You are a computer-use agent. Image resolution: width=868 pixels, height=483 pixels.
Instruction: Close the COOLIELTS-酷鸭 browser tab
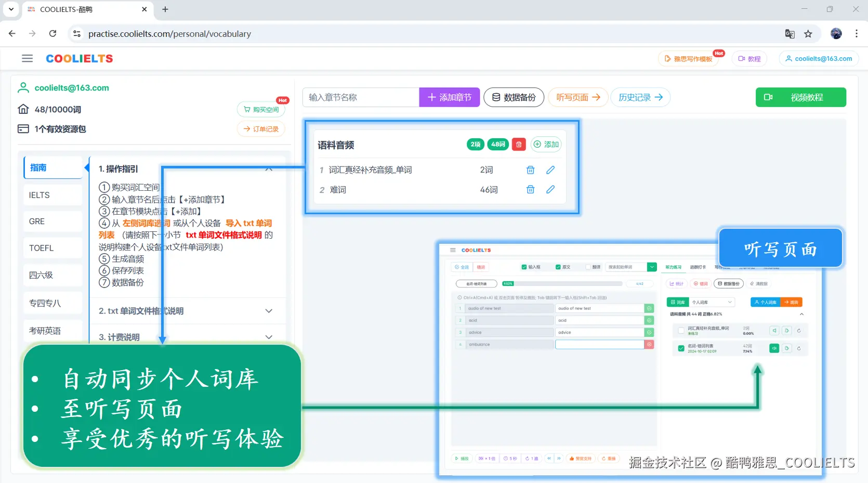tap(144, 9)
